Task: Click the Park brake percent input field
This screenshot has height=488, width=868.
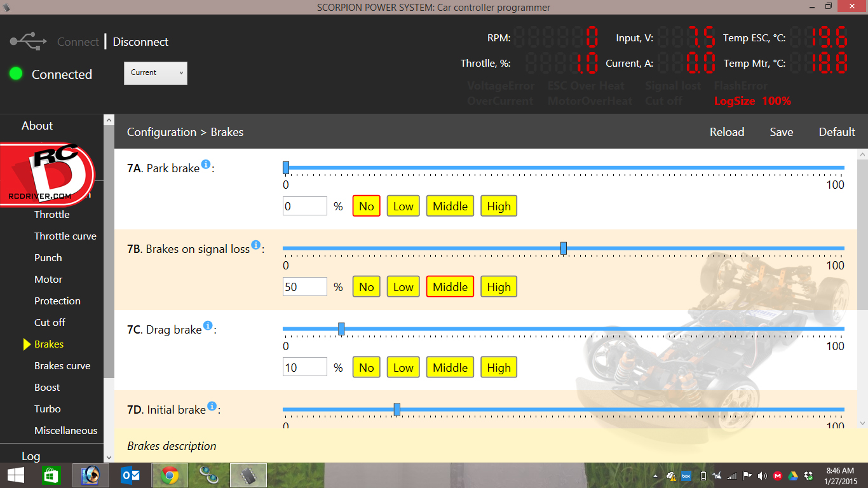Action: 305,206
